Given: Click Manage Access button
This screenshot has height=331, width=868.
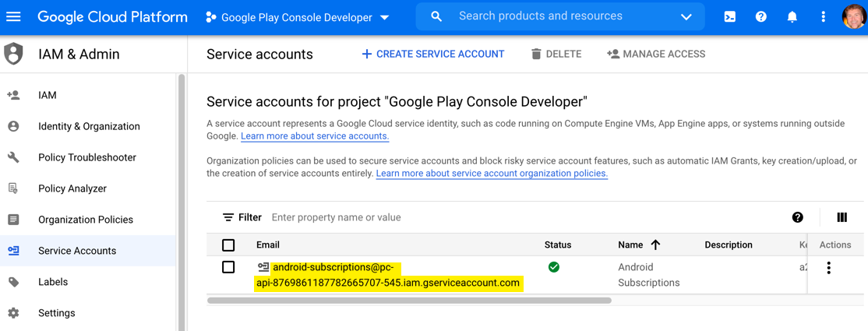Looking at the screenshot, I should click(656, 55).
